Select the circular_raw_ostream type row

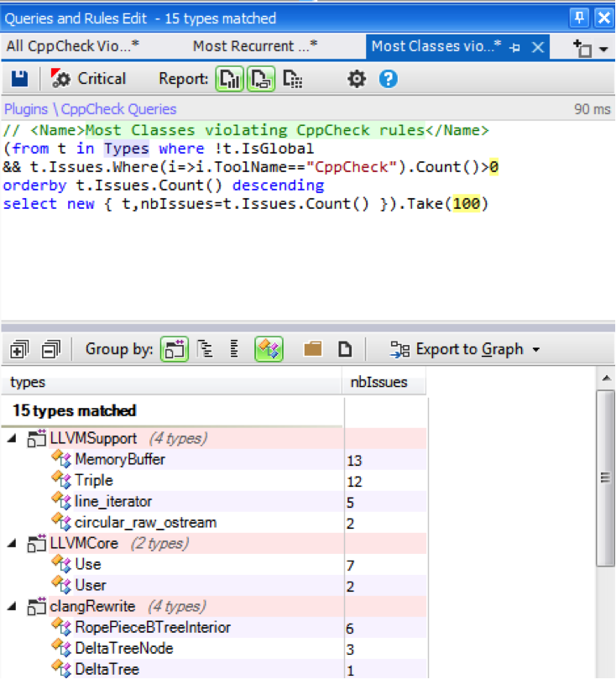click(214, 523)
